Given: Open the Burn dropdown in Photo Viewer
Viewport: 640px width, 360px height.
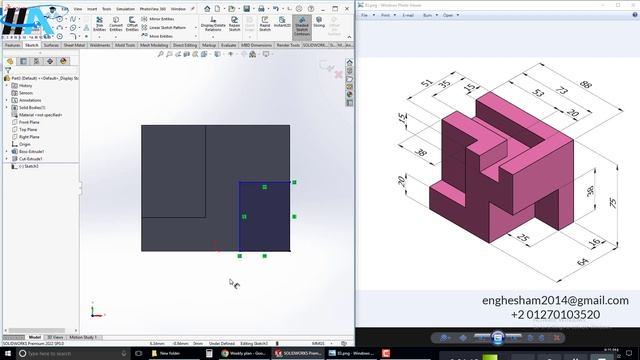Looking at the screenshot, I should (430, 15).
